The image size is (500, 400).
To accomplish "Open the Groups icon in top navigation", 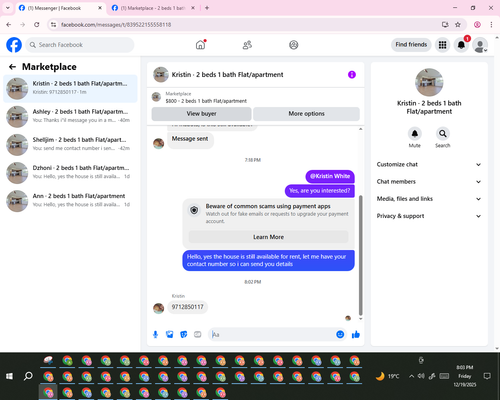I will 294,45.
